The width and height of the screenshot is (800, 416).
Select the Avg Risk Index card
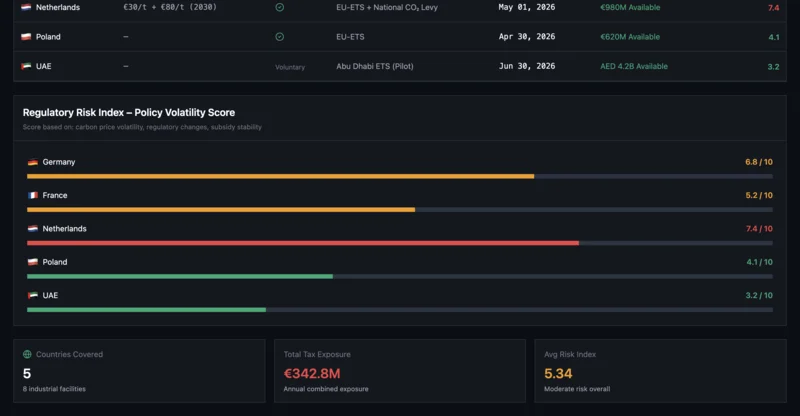click(x=660, y=371)
